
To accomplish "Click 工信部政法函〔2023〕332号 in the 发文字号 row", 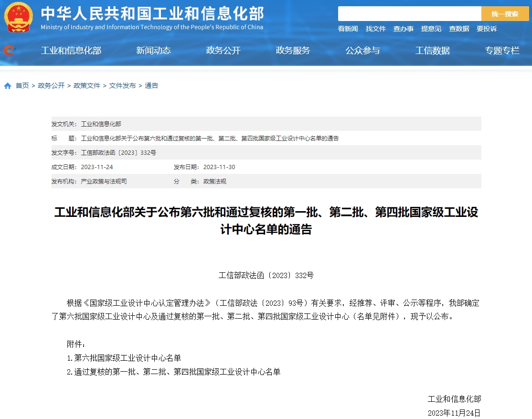I will 118,153.
